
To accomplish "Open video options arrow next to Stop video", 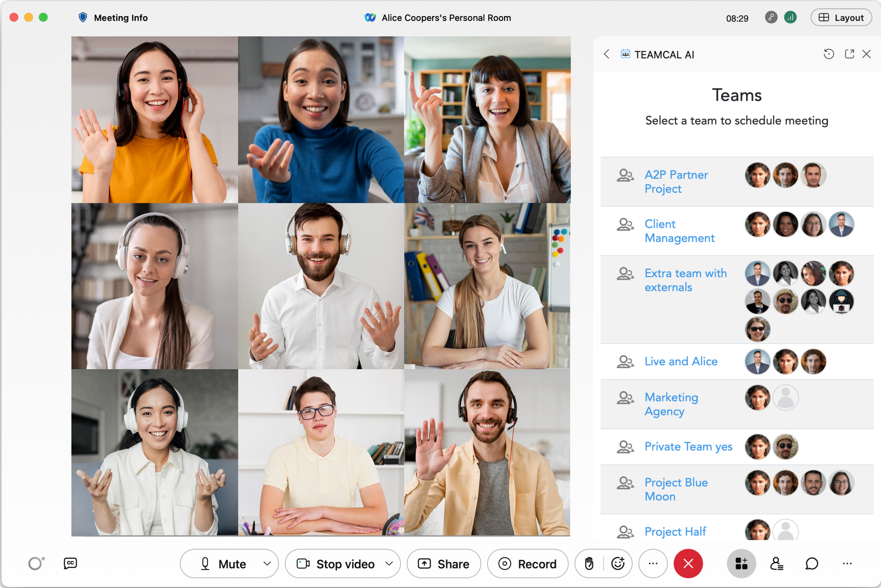I will (x=389, y=564).
